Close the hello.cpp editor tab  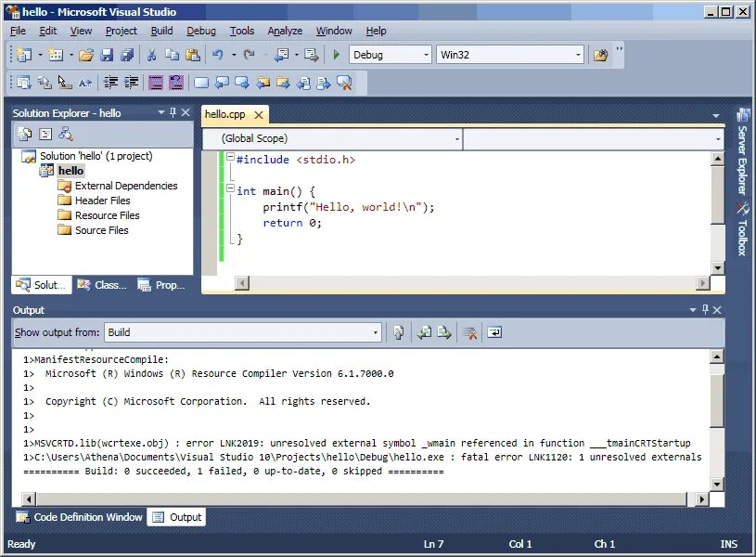259,115
